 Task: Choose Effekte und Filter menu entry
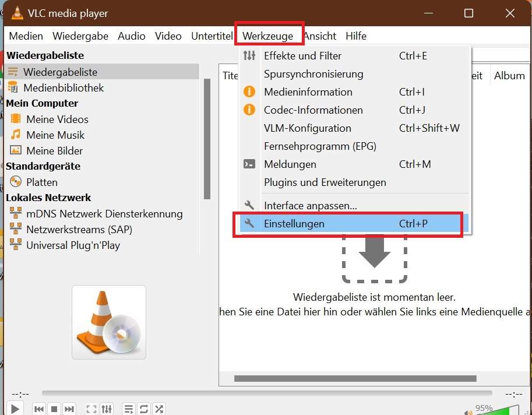pyautogui.click(x=354, y=55)
